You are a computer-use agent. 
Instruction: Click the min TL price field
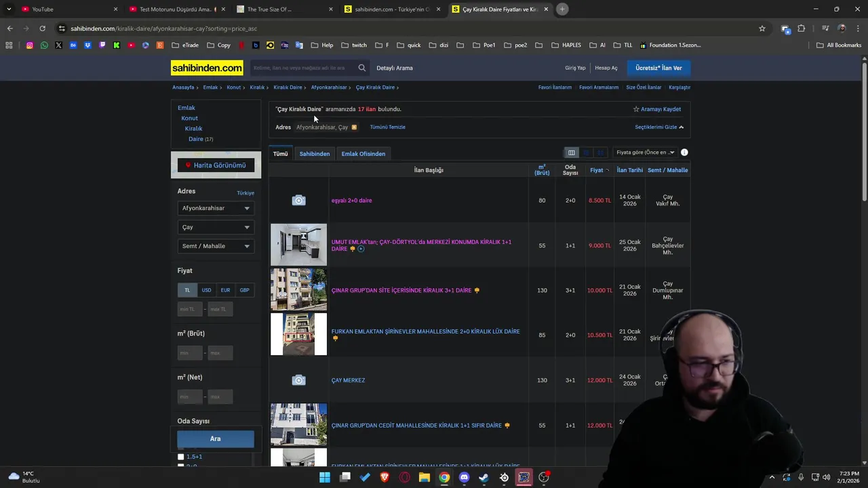coord(190,309)
